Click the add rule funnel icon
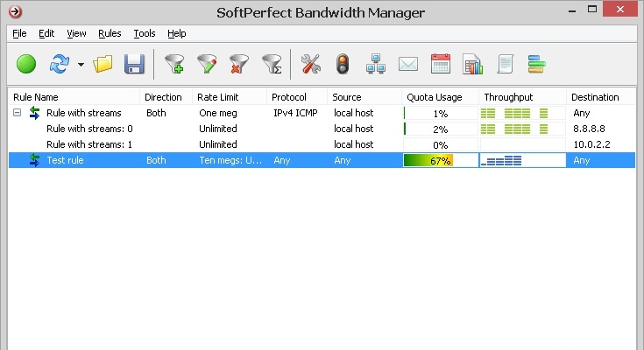This screenshot has width=644, height=350. click(174, 65)
